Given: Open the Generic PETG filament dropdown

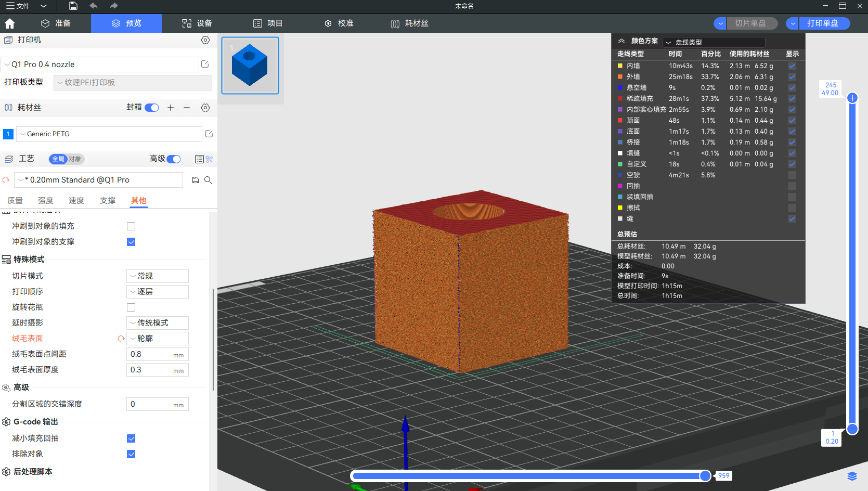Looking at the screenshot, I should coord(109,134).
